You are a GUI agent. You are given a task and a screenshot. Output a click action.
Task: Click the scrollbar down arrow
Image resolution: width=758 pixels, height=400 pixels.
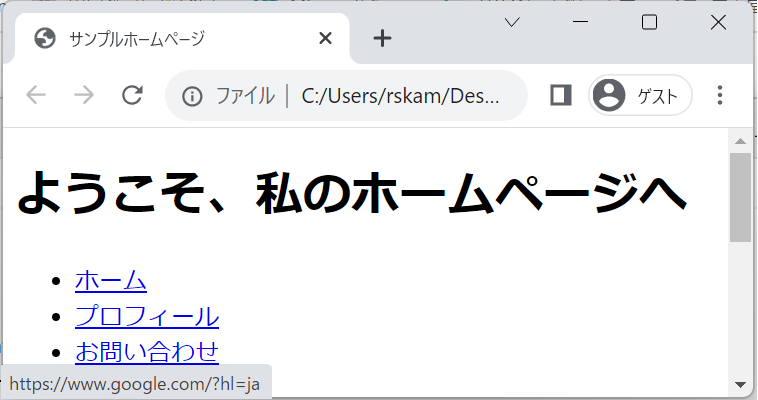[x=740, y=385]
